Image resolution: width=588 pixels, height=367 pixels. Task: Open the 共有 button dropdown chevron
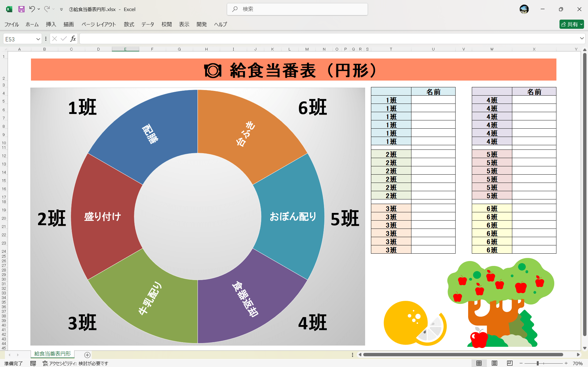(x=582, y=24)
